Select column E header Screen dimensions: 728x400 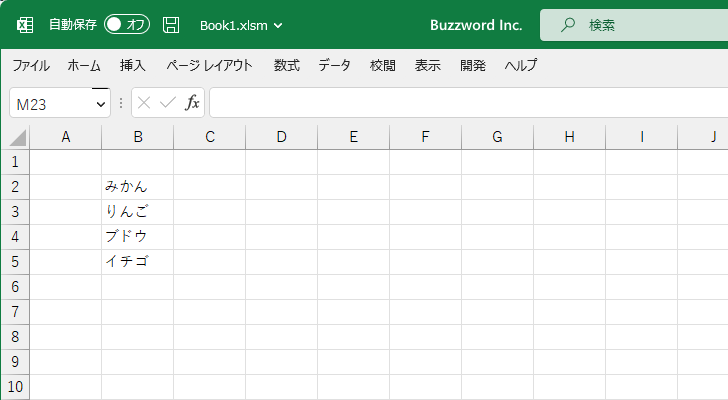353,137
